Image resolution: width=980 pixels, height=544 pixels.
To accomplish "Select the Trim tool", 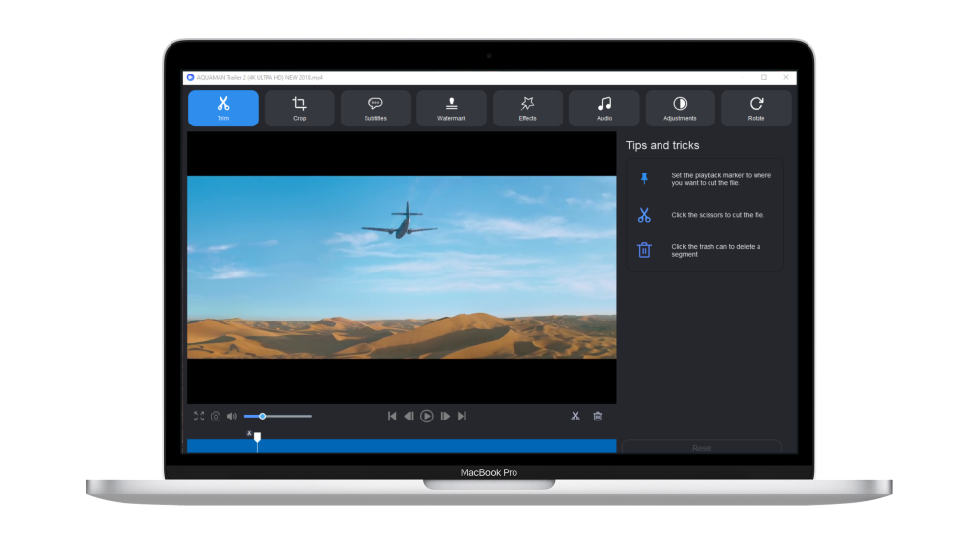I will point(223,108).
